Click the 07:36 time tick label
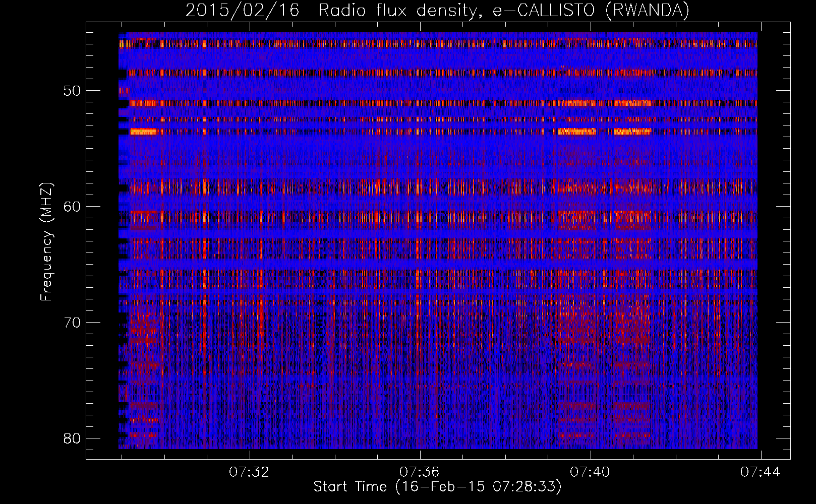The width and height of the screenshot is (816, 504). (420, 472)
